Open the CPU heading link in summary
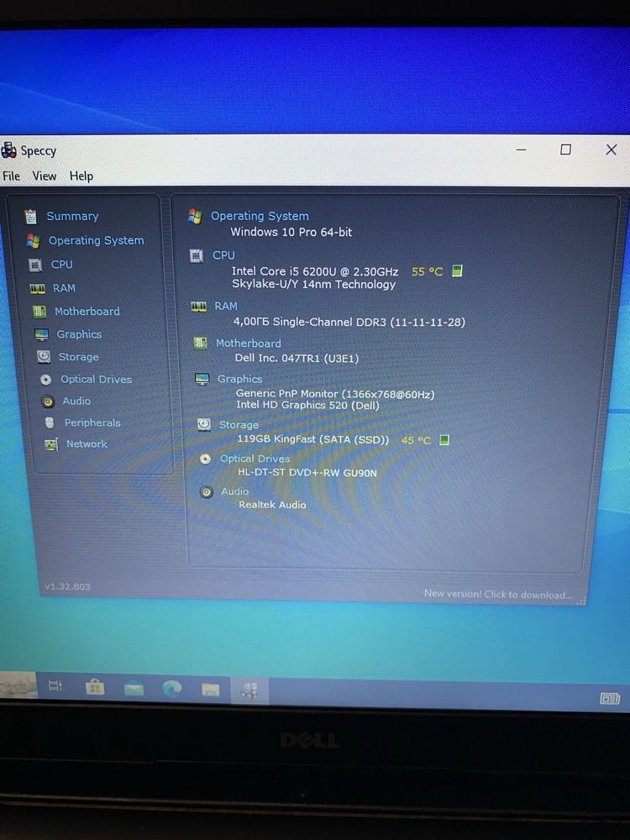Screen dimensions: 630x840 click(223, 255)
